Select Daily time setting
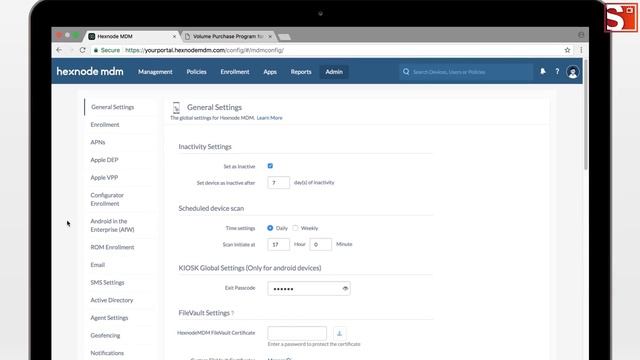Image resolution: width=640 pixels, height=360 pixels. [x=270, y=228]
